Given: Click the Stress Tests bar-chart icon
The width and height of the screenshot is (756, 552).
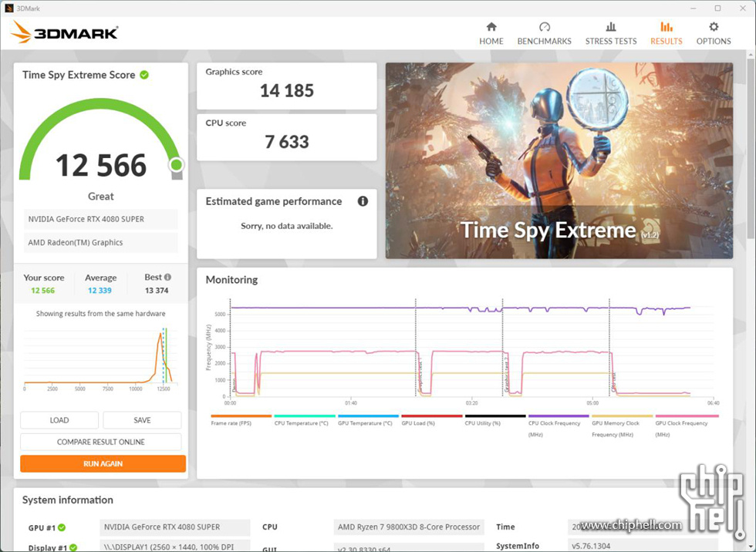Looking at the screenshot, I should coord(610,26).
